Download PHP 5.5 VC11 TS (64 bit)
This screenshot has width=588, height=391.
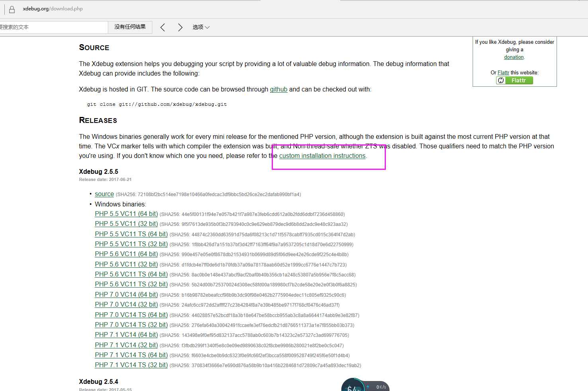click(131, 234)
